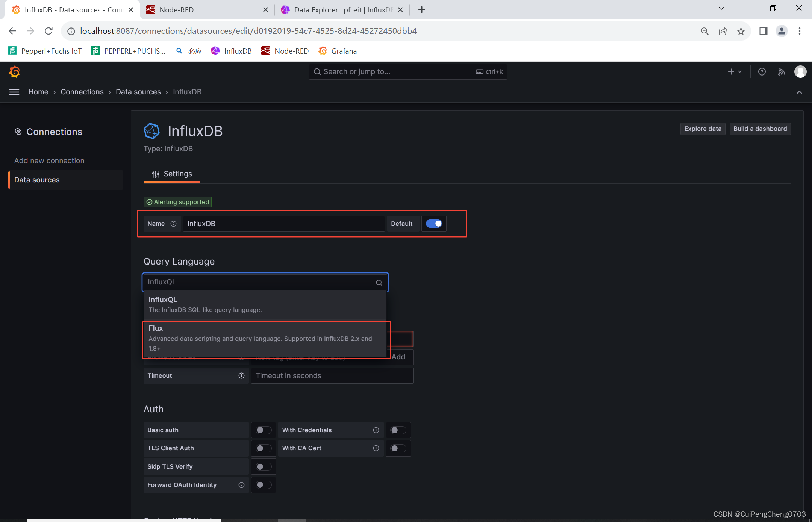Click the Forward OAuth Identity info icon

(241, 485)
